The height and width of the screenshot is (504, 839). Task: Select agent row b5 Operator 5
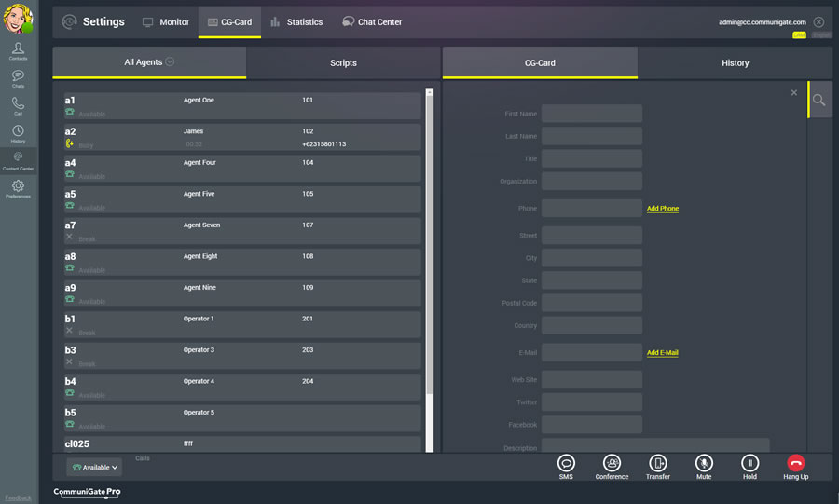click(242, 418)
